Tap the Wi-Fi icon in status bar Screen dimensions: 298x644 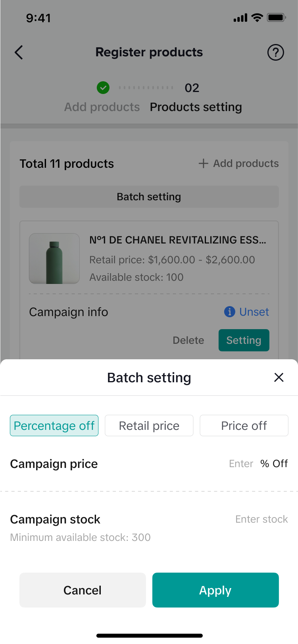click(x=258, y=18)
